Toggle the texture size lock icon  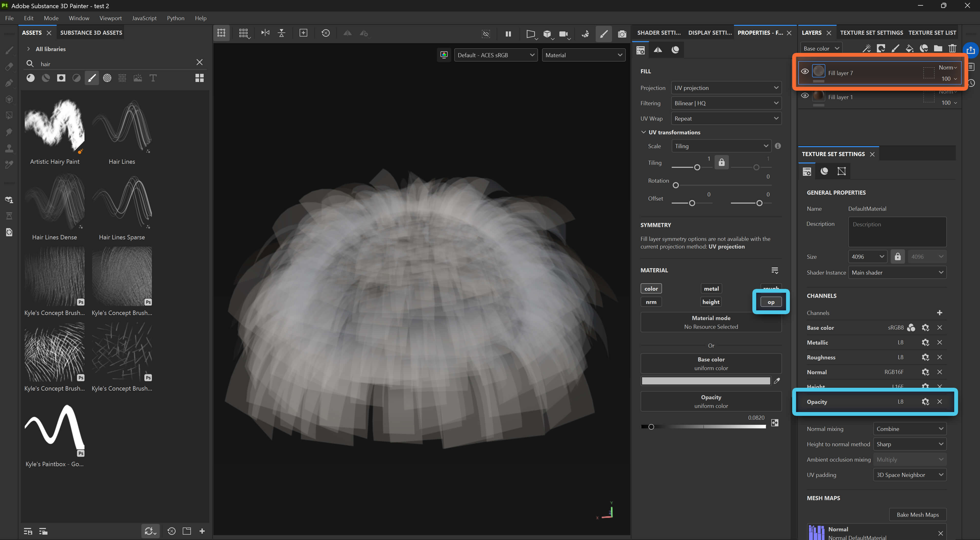(898, 257)
